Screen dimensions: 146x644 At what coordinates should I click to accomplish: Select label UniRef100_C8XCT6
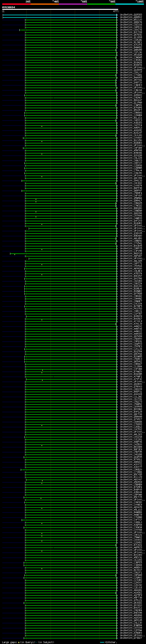[131, 30]
